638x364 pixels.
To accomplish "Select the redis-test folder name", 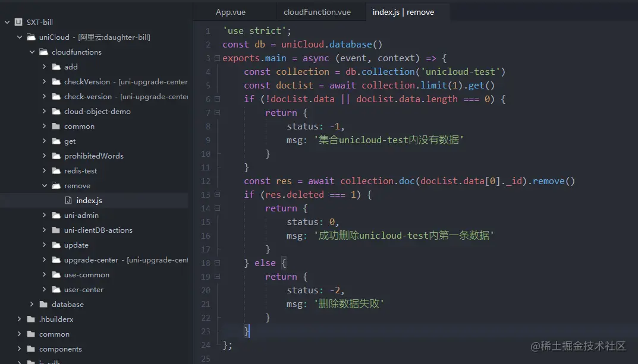I will coord(80,170).
